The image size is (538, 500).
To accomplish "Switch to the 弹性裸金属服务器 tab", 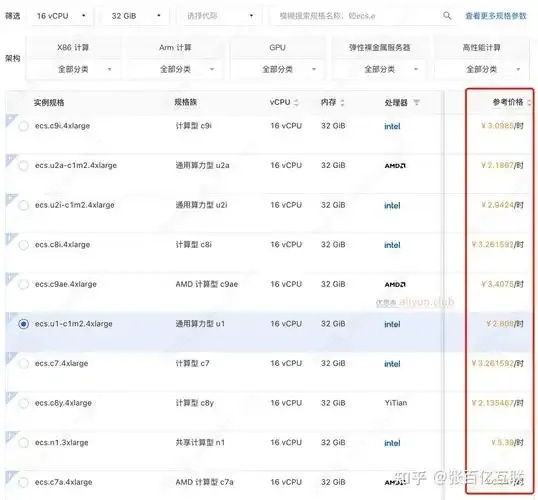I will tap(379, 47).
